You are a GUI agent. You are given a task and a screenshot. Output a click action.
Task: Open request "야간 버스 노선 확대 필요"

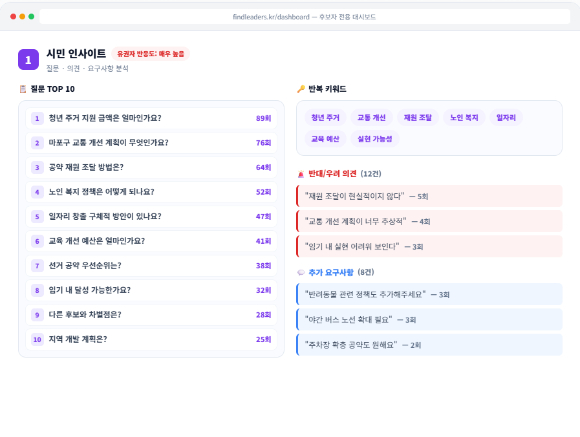pyautogui.click(x=429, y=320)
